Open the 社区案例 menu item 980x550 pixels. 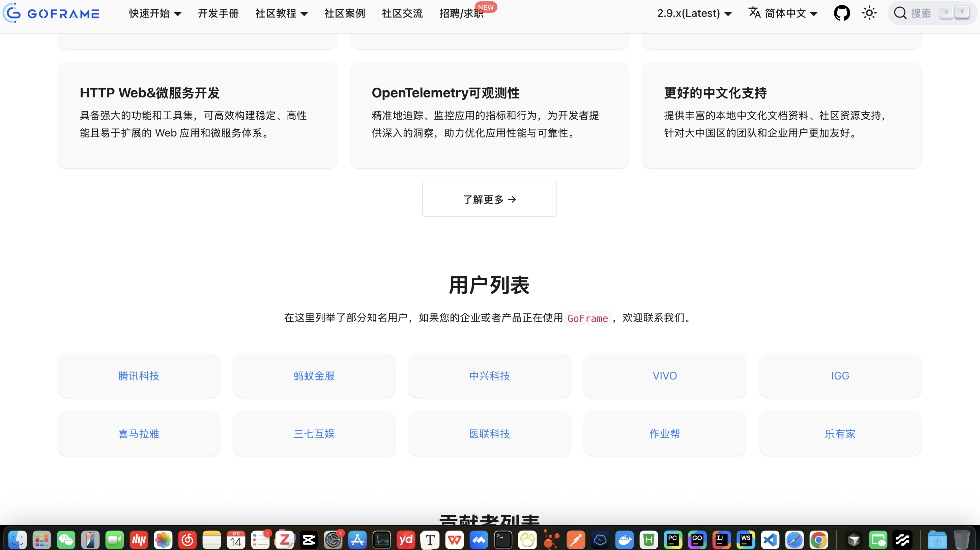pyautogui.click(x=344, y=13)
